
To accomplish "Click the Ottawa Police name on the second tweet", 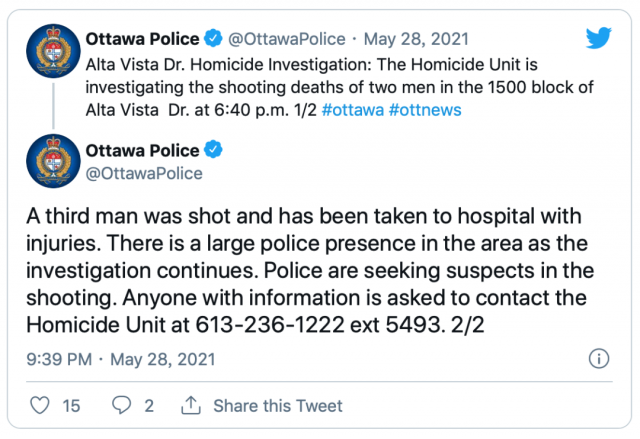I will [x=142, y=151].
